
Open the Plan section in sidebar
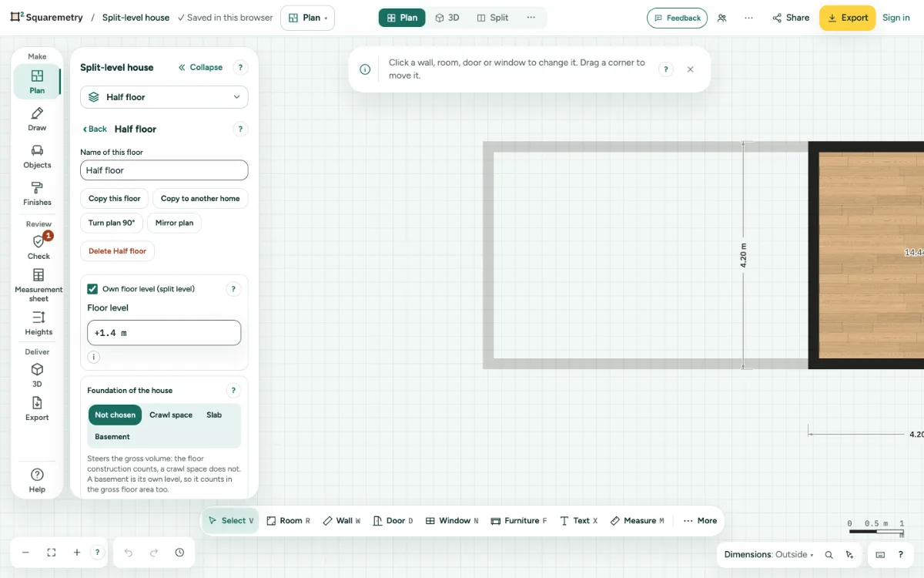coord(37,82)
